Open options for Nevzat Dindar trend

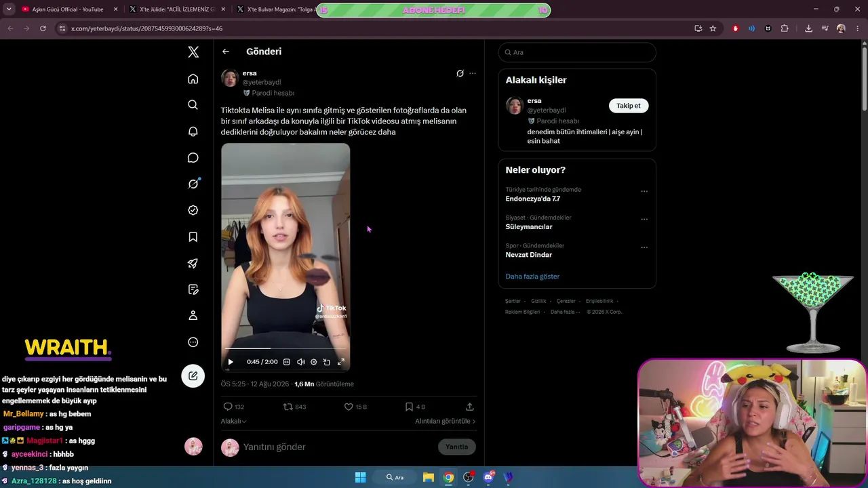pos(644,247)
